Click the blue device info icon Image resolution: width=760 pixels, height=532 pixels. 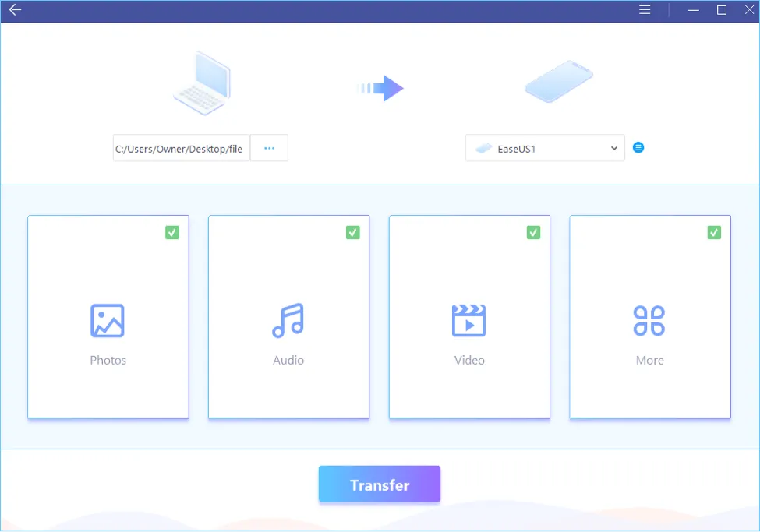coord(638,148)
